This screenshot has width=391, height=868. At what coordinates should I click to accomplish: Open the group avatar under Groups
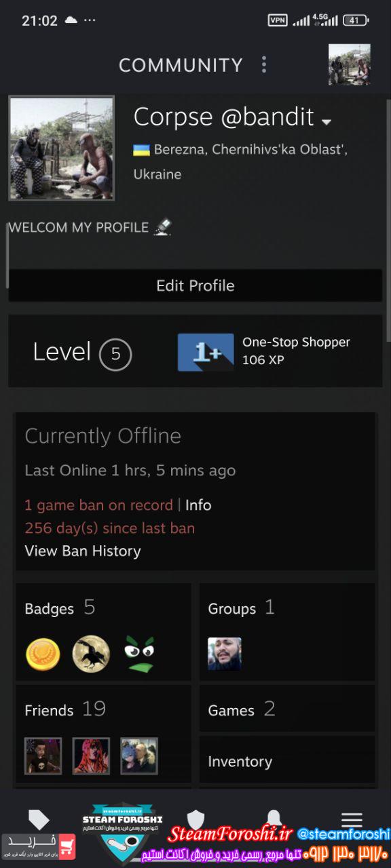225,654
